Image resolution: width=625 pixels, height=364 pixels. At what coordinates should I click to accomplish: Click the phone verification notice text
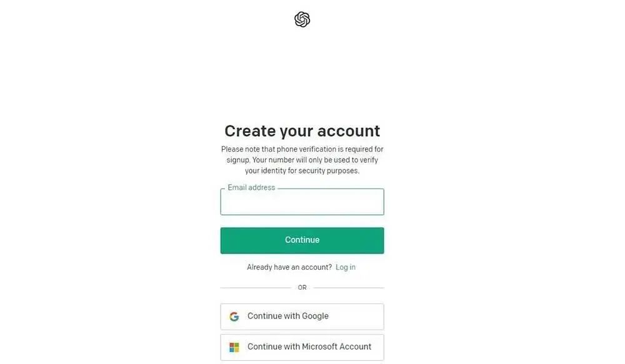(x=302, y=160)
